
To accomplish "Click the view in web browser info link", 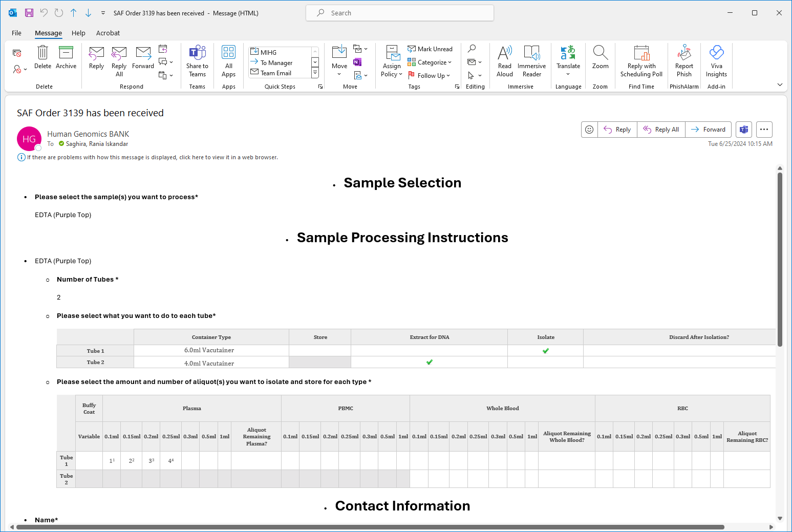I will 152,158.
